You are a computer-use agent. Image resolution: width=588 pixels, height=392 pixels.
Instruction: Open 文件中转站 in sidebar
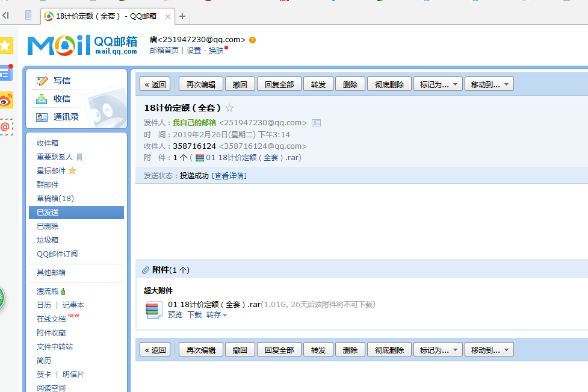tap(55, 347)
